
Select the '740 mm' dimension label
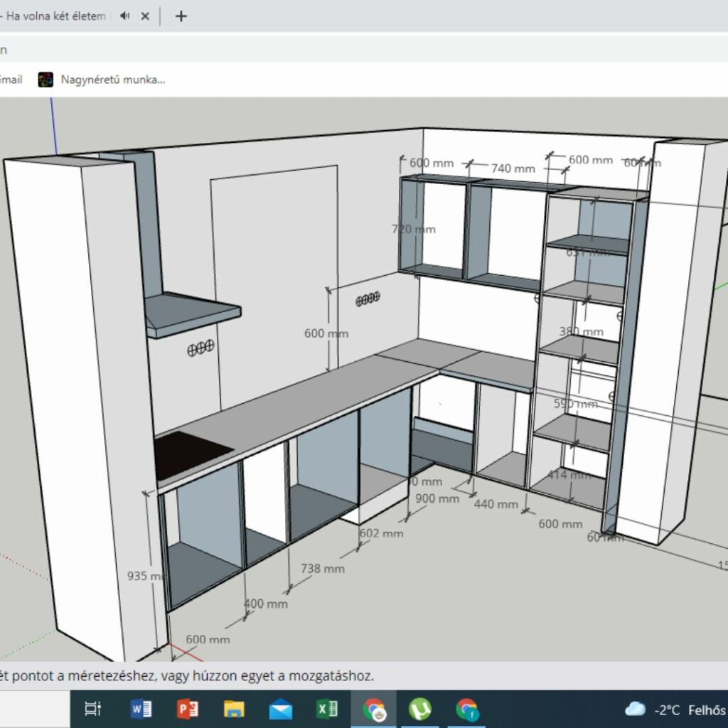pyautogui.click(x=513, y=168)
